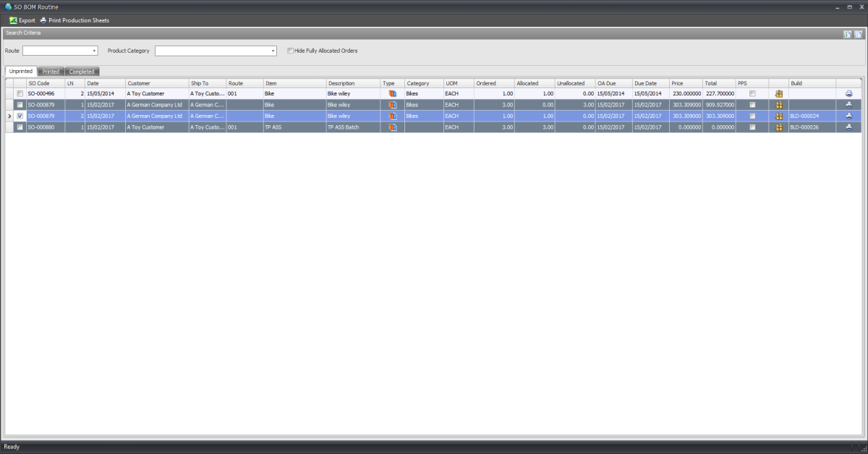Switch to the Completed tab

81,71
